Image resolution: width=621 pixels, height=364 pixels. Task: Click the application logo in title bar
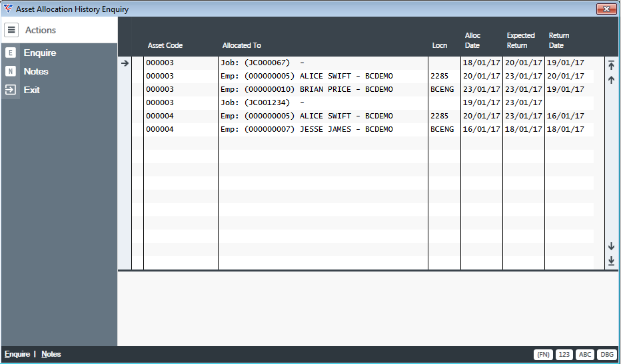coord(7,9)
